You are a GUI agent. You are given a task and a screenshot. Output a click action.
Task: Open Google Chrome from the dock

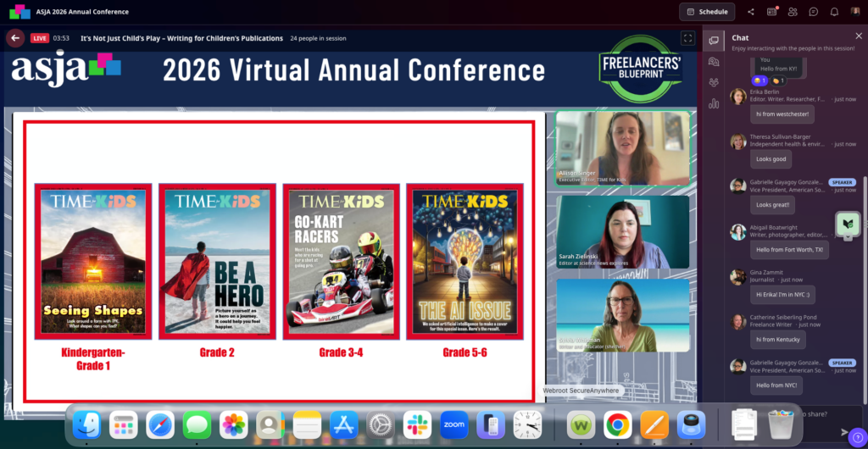(618, 424)
